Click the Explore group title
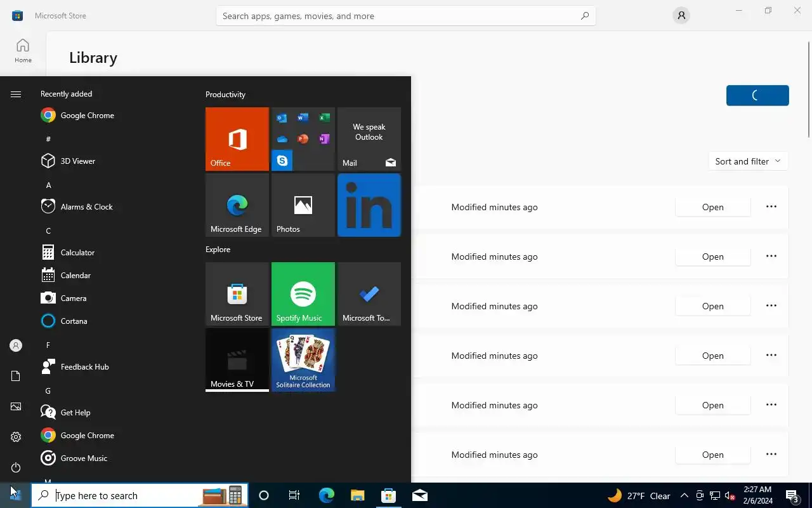Image resolution: width=812 pixels, height=508 pixels. pos(218,250)
